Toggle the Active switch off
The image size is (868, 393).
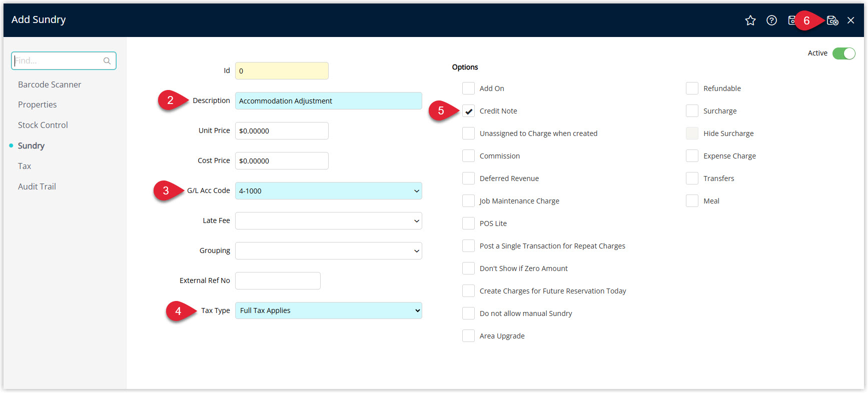point(844,53)
